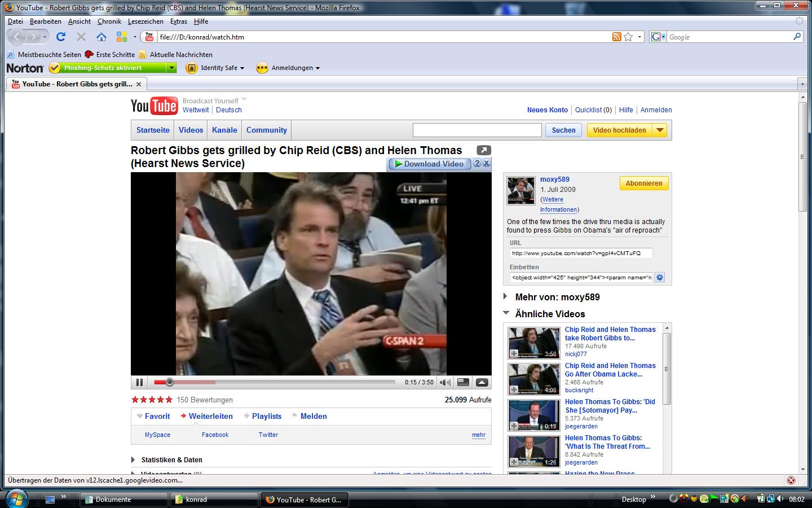Collapse the 'Ähnliche Videos' section

[x=506, y=313]
